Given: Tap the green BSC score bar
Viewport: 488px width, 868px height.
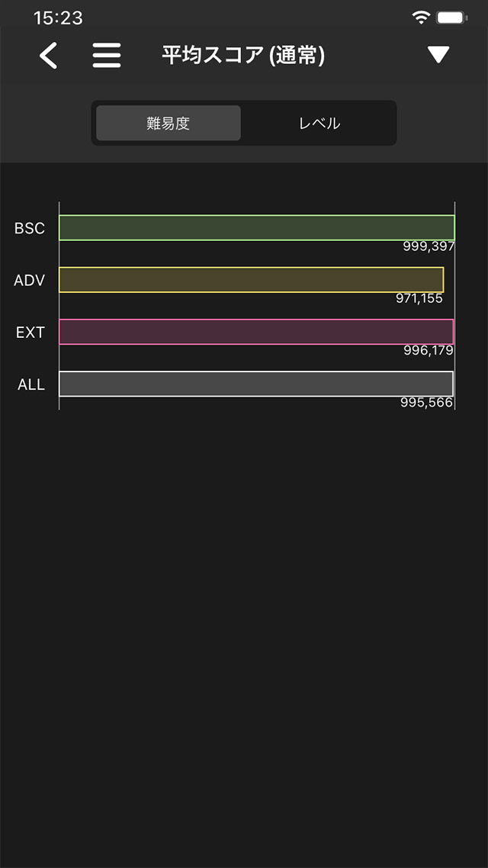Looking at the screenshot, I should pyautogui.click(x=256, y=228).
